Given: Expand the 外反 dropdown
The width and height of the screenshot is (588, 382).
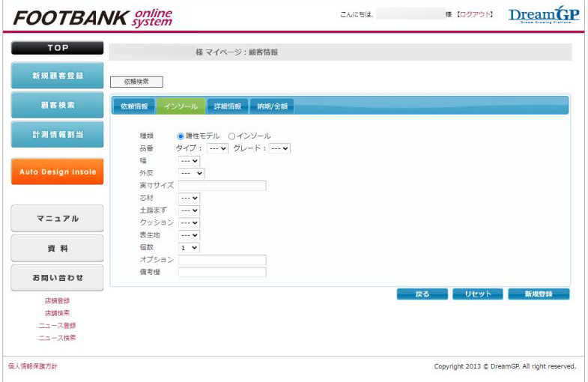Looking at the screenshot, I should click(x=191, y=173).
